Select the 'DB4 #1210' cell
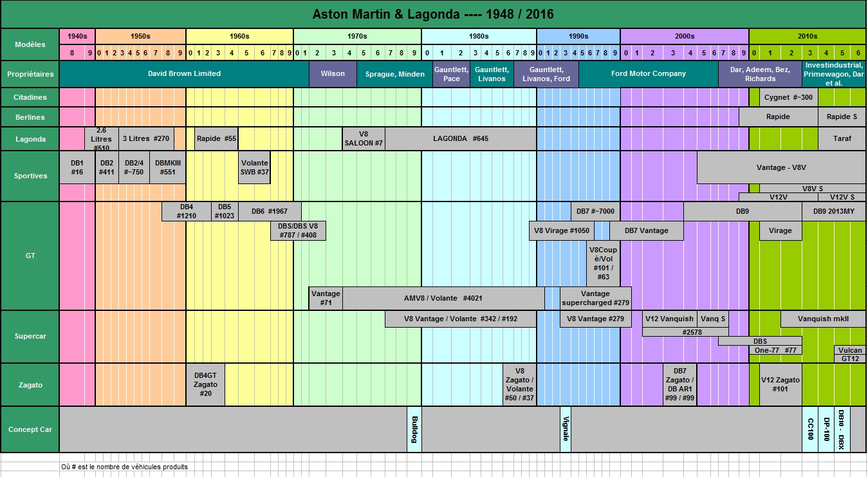Viewport: 868px width, 477px height. coord(187,212)
